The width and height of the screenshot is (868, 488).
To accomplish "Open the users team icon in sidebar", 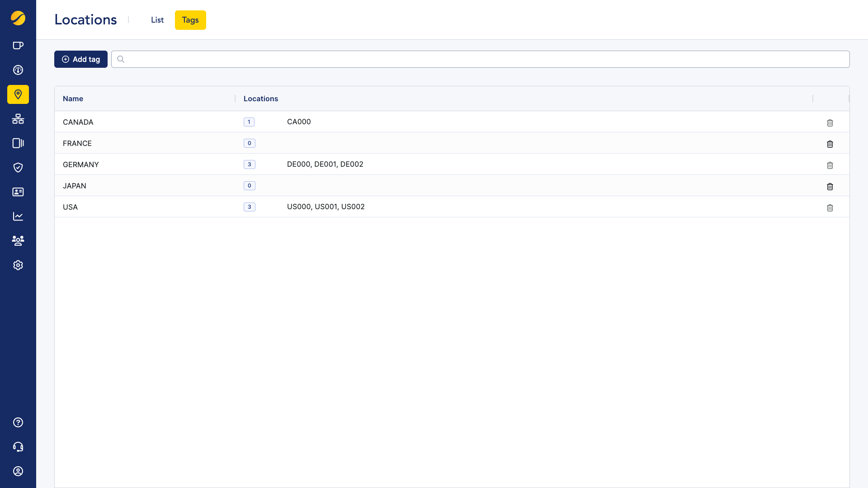I will (18, 241).
